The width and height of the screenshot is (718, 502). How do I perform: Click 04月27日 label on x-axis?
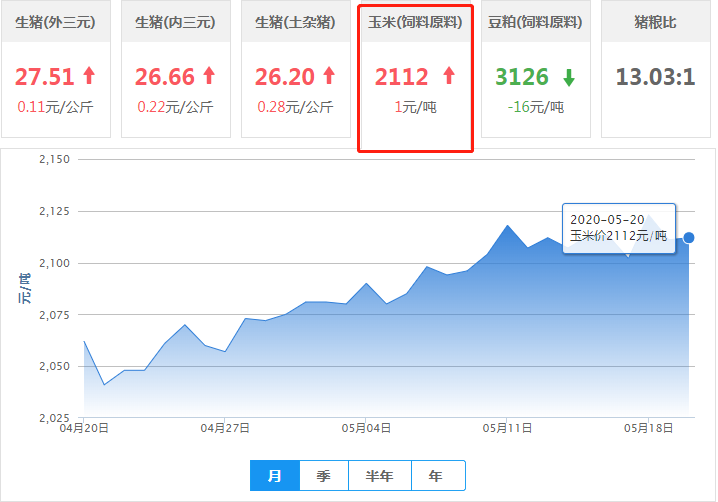(x=224, y=428)
